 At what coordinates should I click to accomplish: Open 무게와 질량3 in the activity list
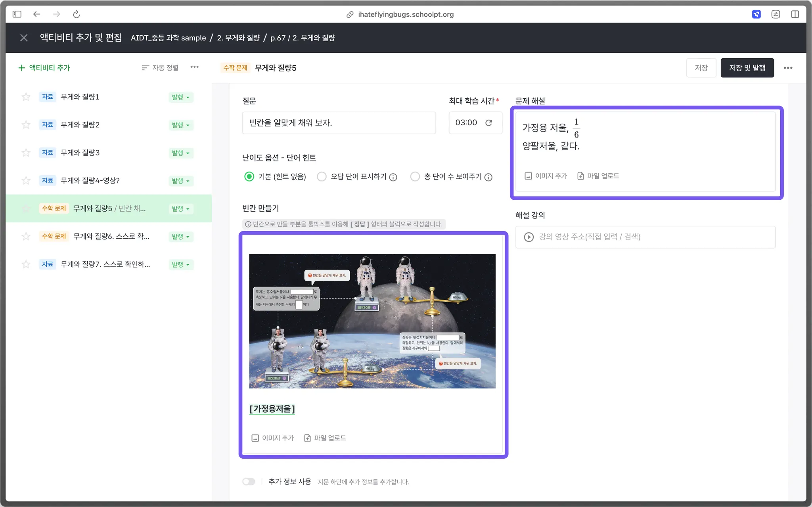click(x=80, y=153)
